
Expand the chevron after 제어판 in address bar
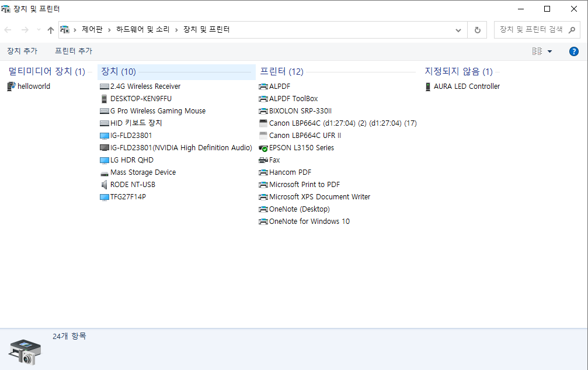(109, 30)
